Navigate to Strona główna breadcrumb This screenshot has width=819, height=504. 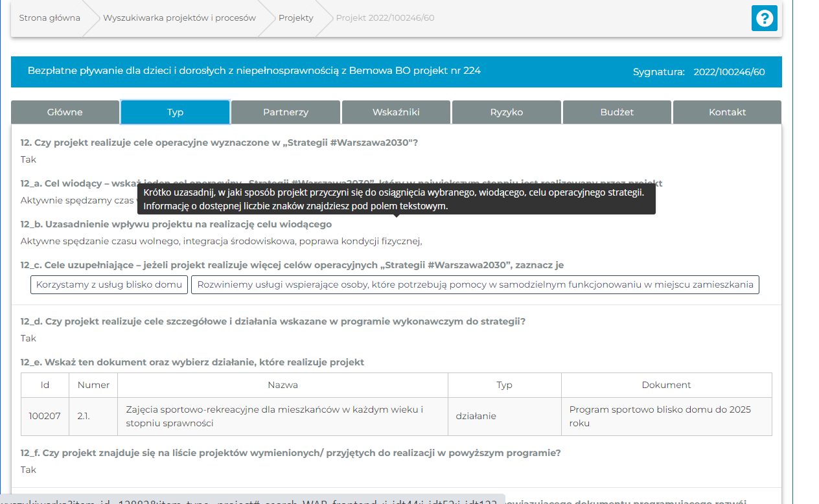(50, 18)
